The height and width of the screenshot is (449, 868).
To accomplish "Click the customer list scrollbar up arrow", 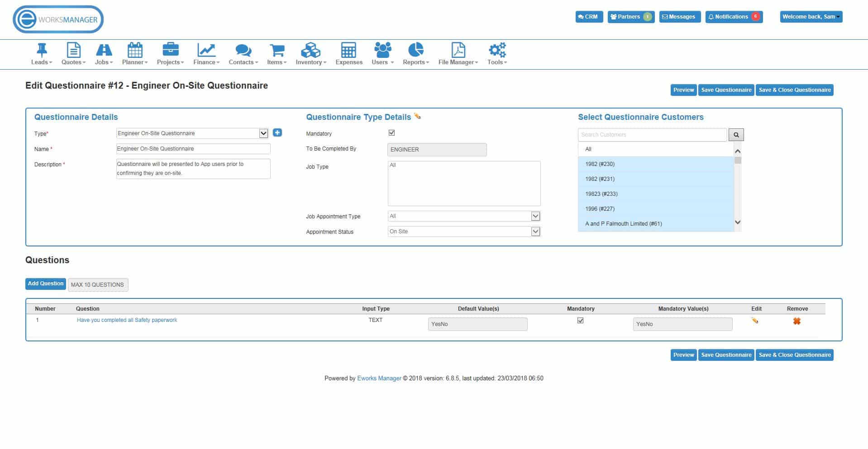I will click(x=738, y=151).
